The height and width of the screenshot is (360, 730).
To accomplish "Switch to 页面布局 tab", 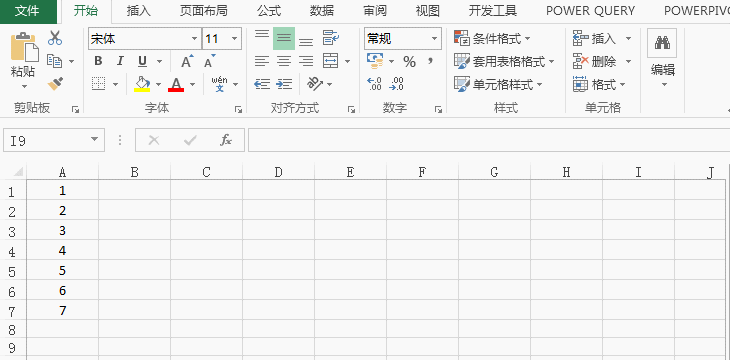I will coord(203,11).
